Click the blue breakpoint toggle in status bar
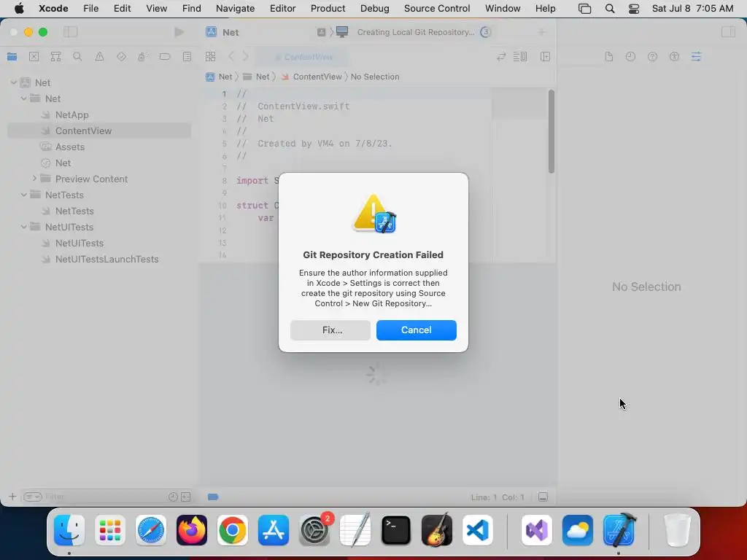The height and width of the screenshot is (560, 747). pos(213,497)
